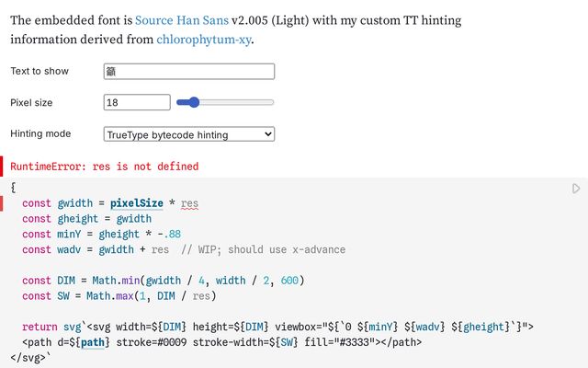Focus the Text to show input field

pos(189,72)
